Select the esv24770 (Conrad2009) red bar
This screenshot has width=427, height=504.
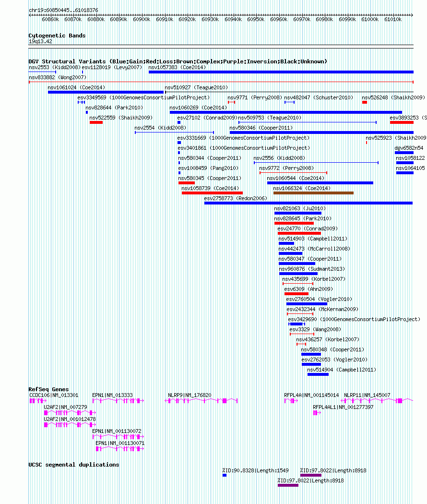tap(299, 233)
